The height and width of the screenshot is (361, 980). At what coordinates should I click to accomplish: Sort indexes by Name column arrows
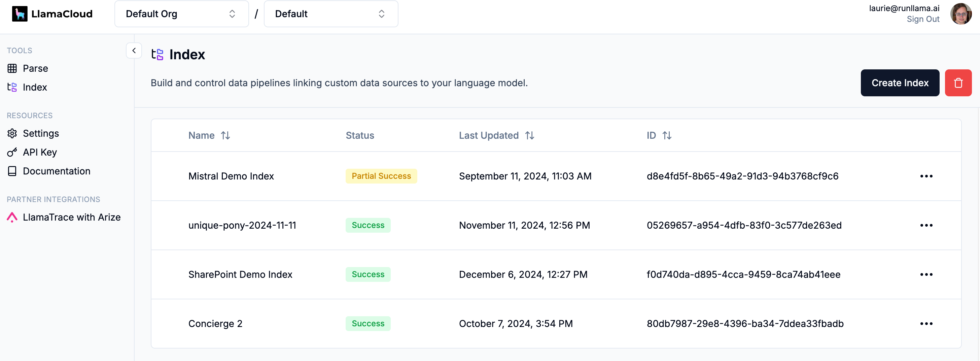tap(225, 136)
